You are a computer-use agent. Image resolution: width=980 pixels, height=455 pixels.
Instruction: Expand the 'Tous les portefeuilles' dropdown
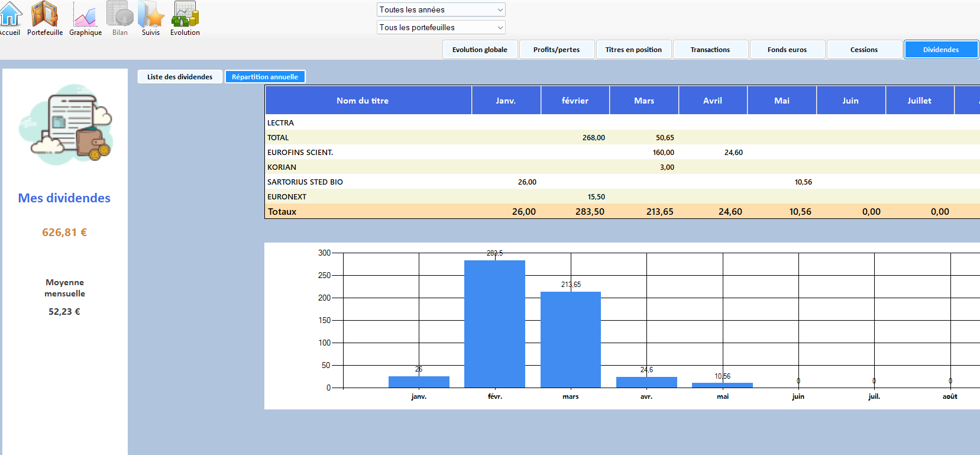441,27
